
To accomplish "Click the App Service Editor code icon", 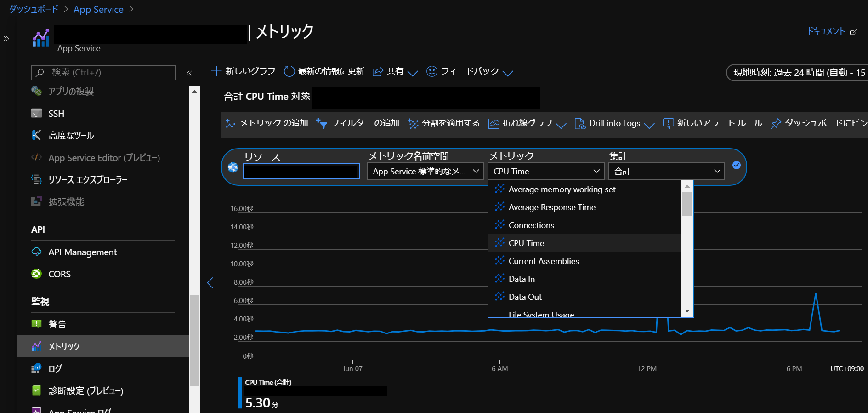I will [36, 157].
